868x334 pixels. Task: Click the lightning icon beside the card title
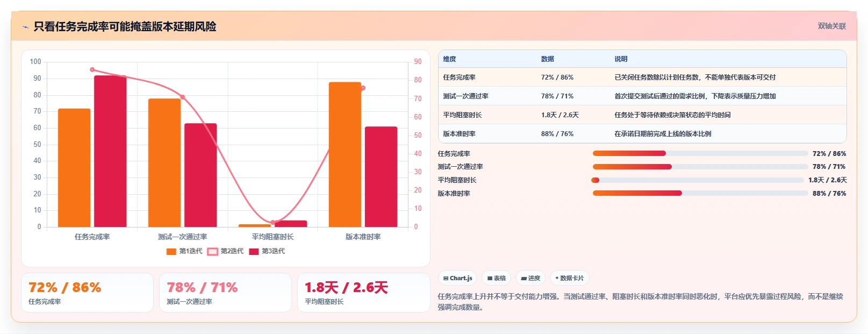pos(25,27)
